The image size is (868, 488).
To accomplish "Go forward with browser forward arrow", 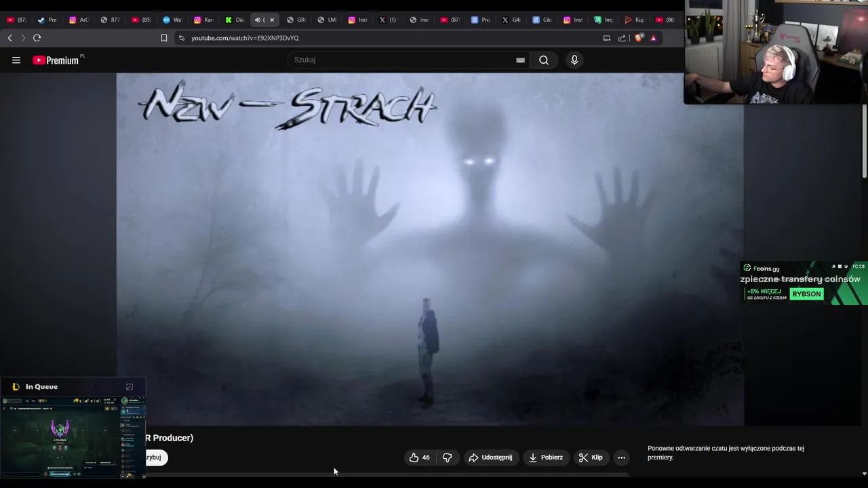I will [x=23, y=38].
